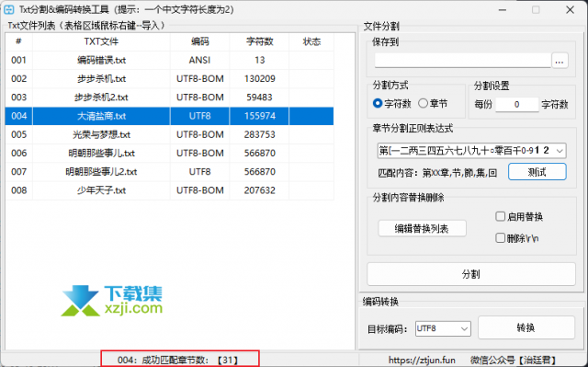Click the UTF8-BOM cell of row 005

click(x=200, y=134)
